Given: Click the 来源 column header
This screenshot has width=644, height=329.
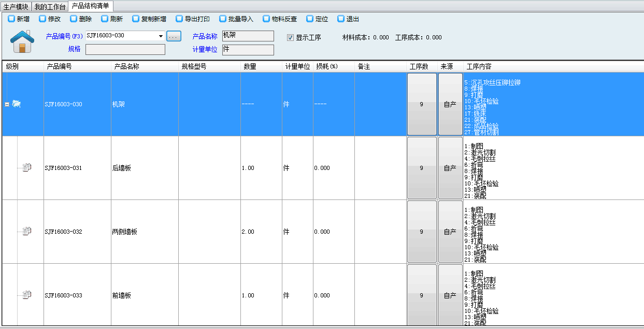Looking at the screenshot, I should click(451, 67).
